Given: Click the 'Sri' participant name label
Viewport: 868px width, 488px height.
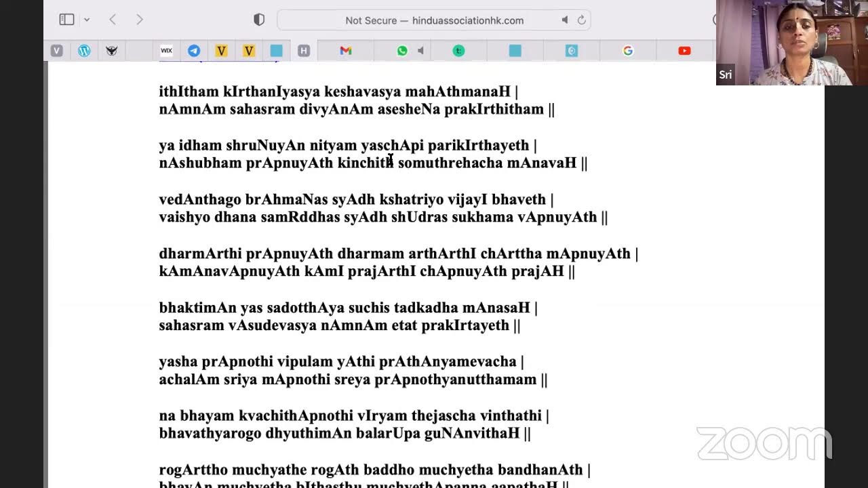Looking at the screenshot, I should tap(726, 75).
